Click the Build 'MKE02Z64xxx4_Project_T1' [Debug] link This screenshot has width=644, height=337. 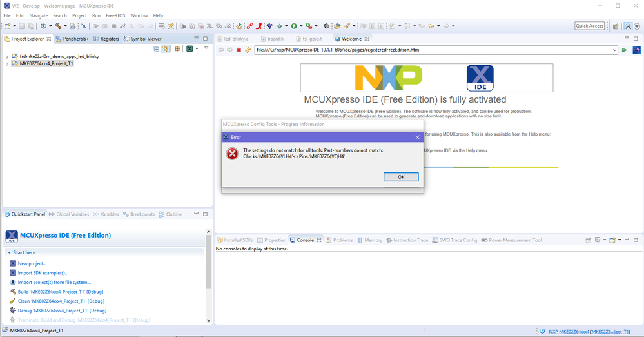[61, 292]
